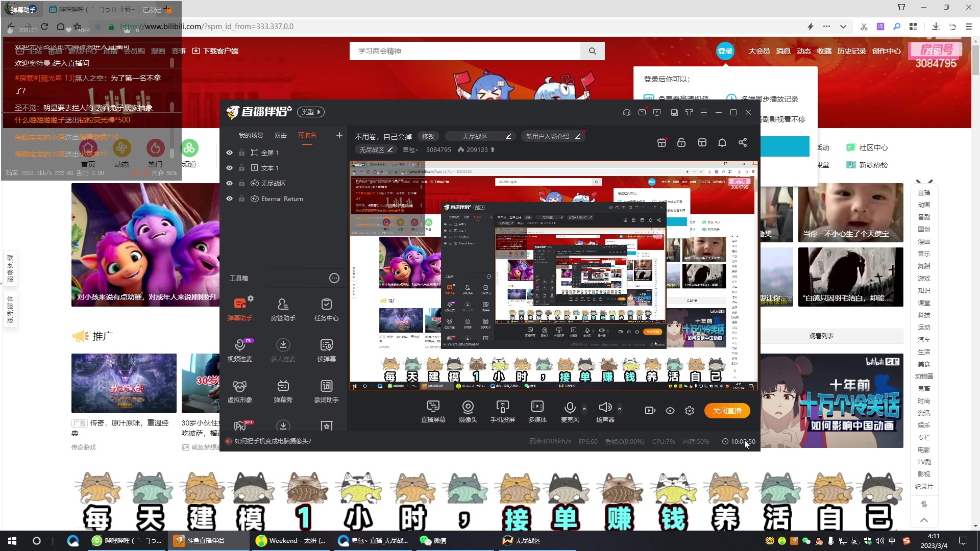Open the Windows Start menu
Screen dimensions: 980x551
[12, 541]
